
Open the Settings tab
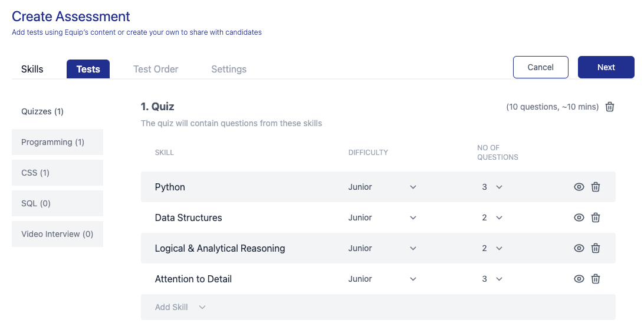pyautogui.click(x=229, y=69)
